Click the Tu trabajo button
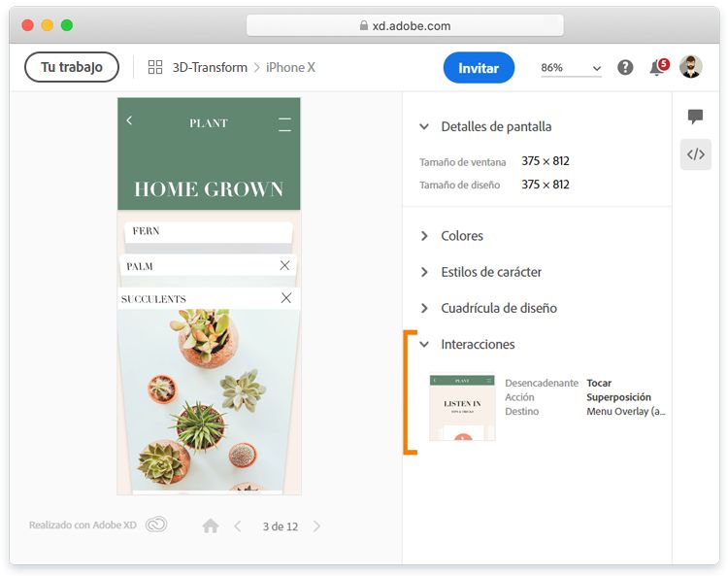 pyautogui.click(x=72, y=67)
